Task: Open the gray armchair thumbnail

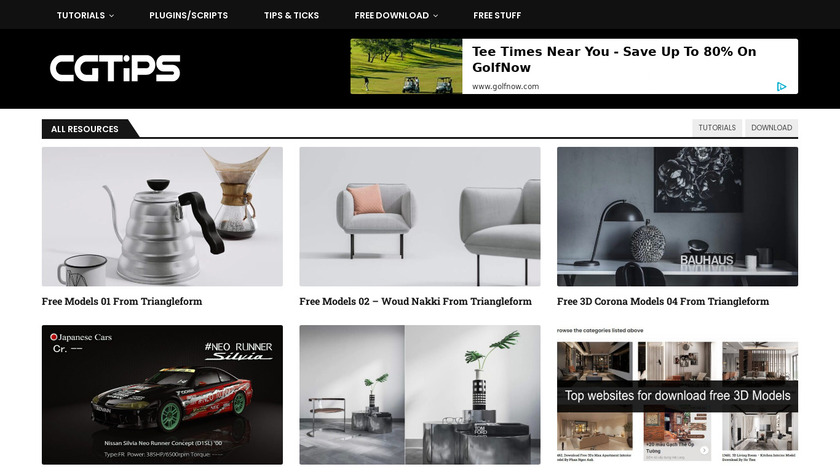Action: click(420, 216)
